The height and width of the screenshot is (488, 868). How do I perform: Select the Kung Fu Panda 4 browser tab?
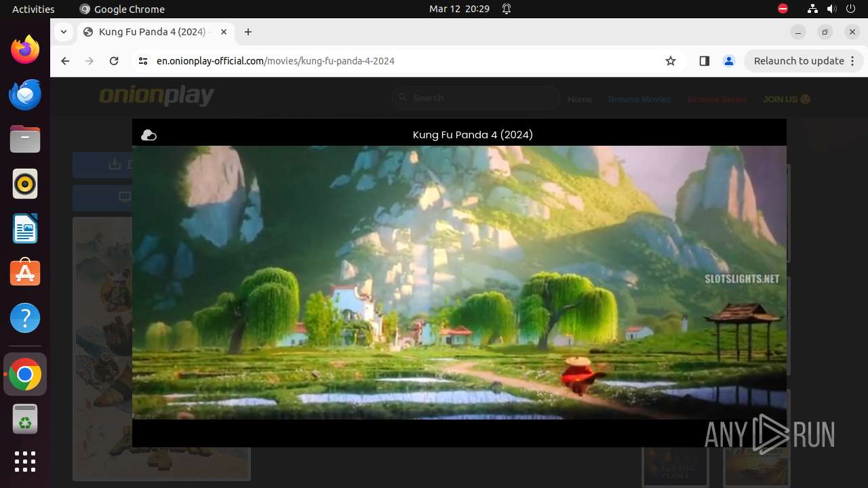(155, 32)
